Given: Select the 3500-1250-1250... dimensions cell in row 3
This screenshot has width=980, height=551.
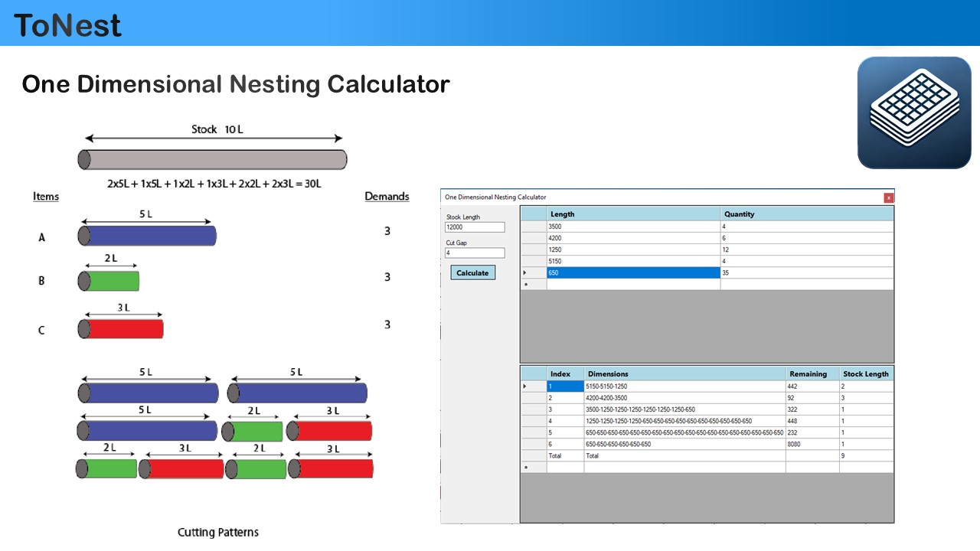Looking at the screenshot, I should [x=684, y=409].
